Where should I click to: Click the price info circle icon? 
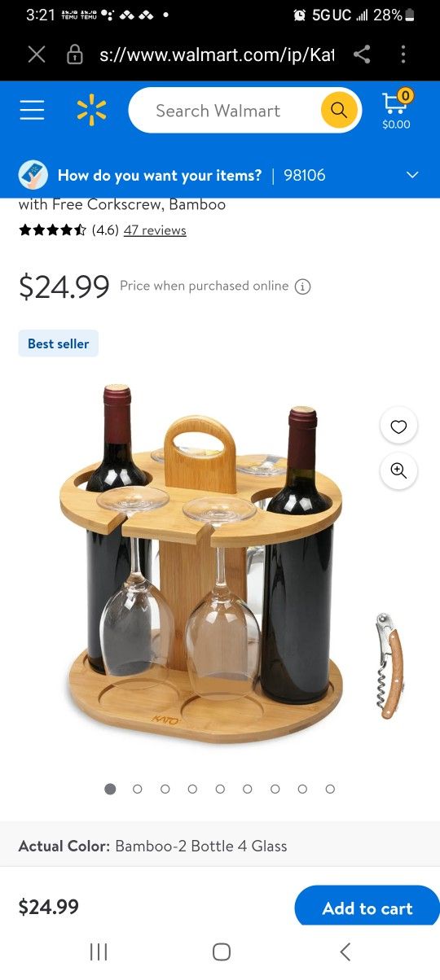coord(302,287)
